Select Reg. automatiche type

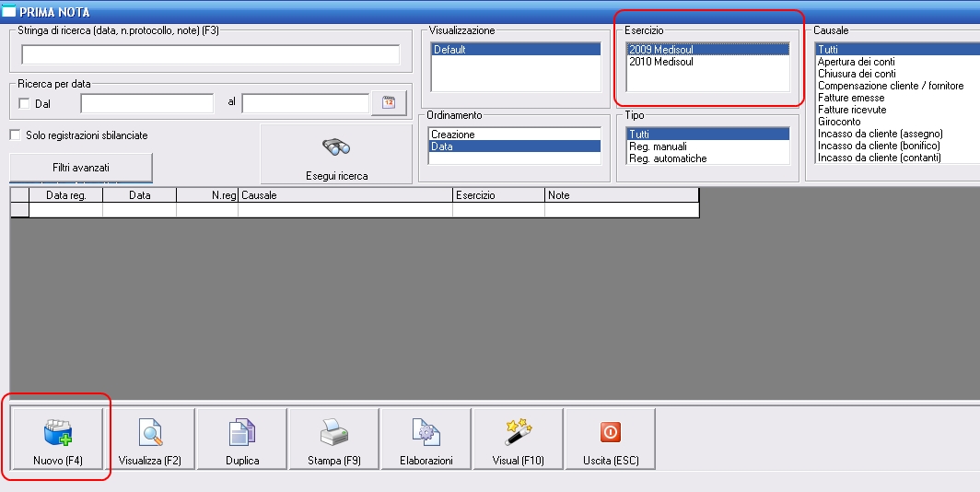click(707, 158)
